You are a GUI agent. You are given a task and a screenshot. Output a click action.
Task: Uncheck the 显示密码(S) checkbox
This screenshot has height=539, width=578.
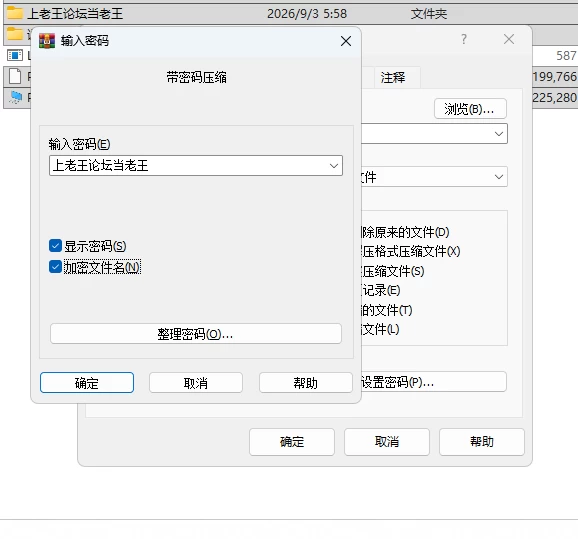[55, 246]
